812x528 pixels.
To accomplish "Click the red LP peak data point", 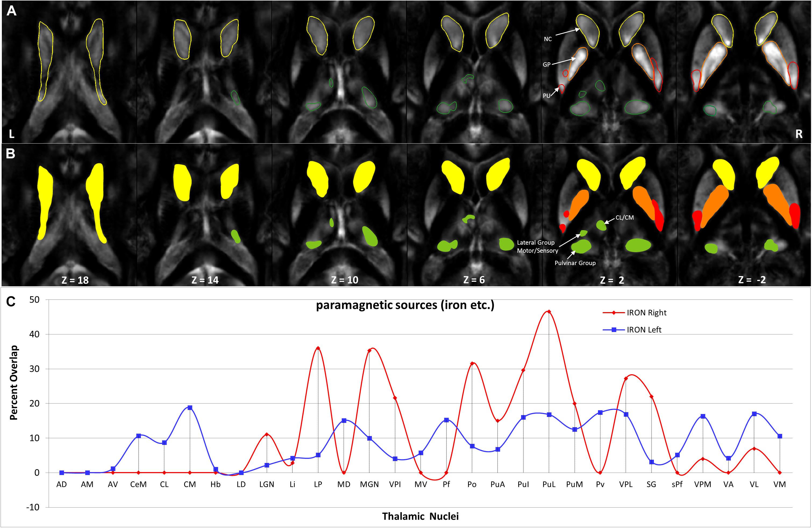I will (318, 348).
